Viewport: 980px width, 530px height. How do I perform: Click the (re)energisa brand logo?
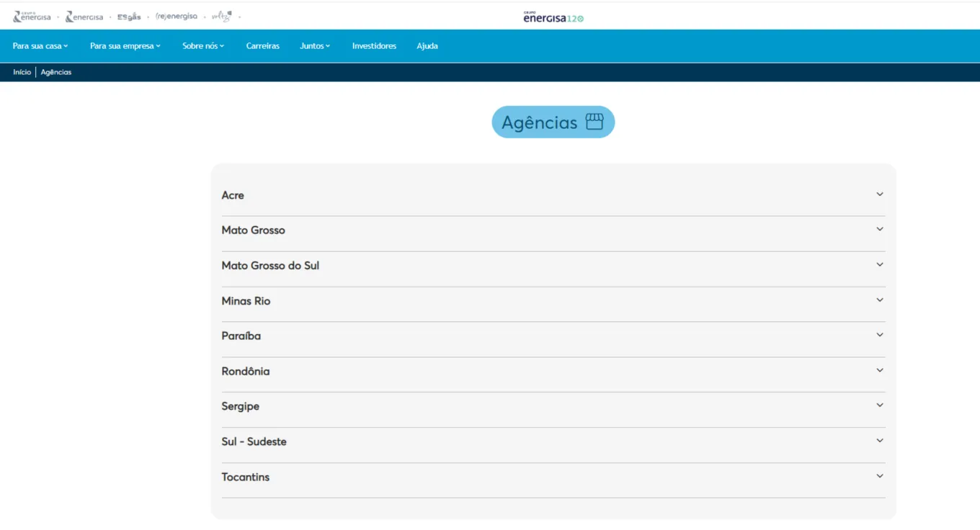[x=177, y=17]
